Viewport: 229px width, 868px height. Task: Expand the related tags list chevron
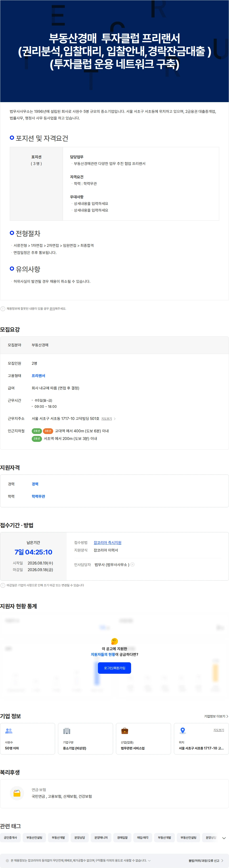click(224, 838)
